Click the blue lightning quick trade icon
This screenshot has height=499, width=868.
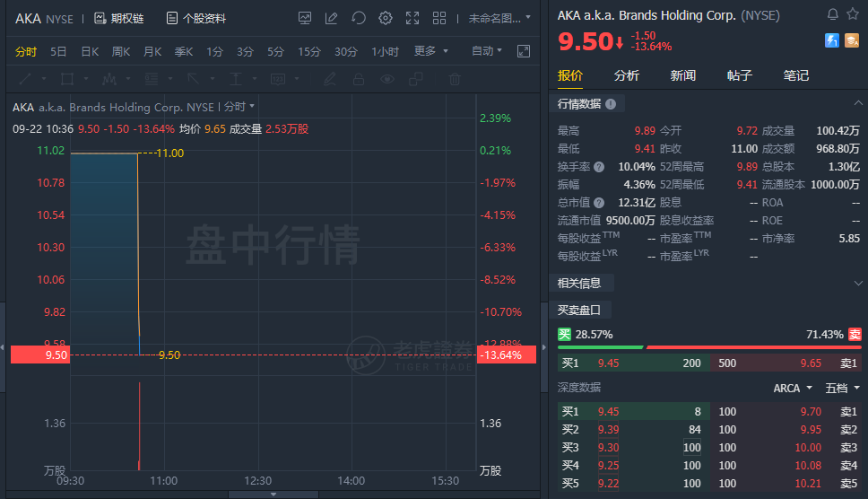(x=831, y=39)
